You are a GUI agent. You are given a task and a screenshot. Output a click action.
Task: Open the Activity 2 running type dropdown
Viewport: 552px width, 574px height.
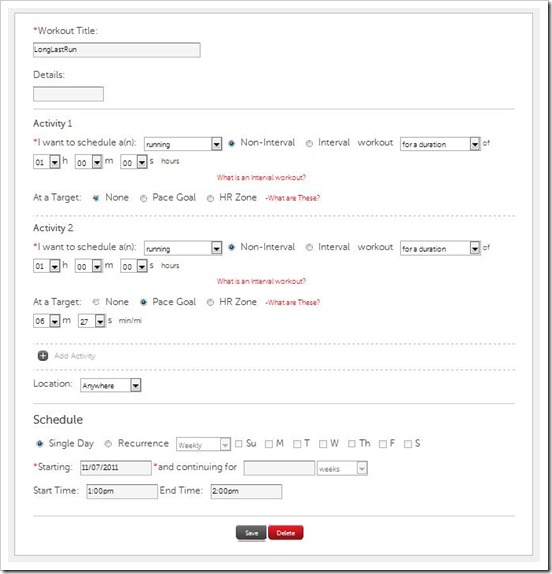pos(183,248)
